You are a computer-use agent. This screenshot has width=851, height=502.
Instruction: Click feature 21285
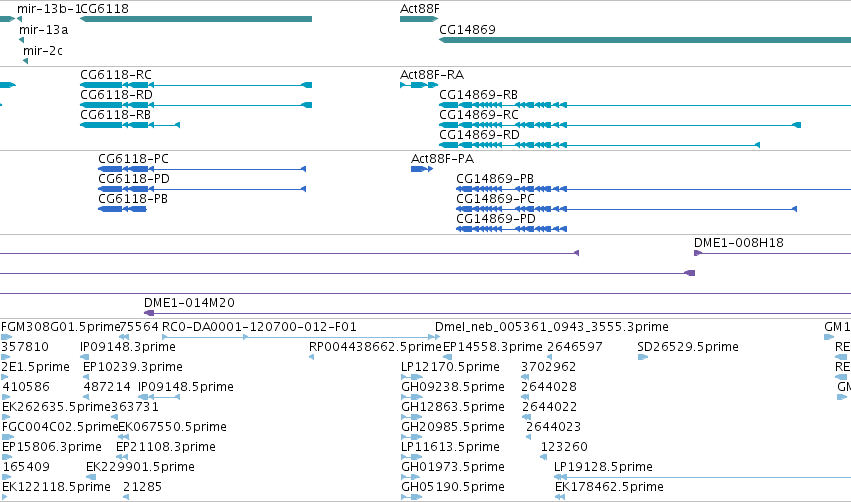coord(126,497)
